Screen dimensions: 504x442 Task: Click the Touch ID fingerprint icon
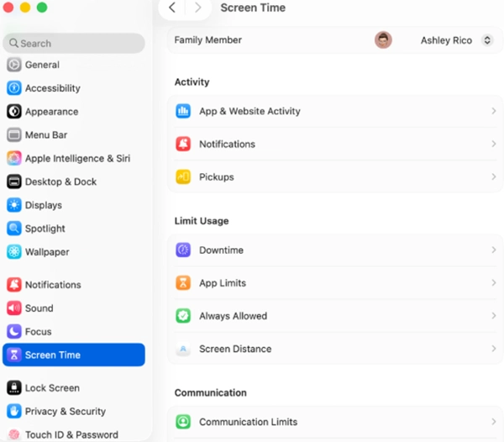(13, 434)
